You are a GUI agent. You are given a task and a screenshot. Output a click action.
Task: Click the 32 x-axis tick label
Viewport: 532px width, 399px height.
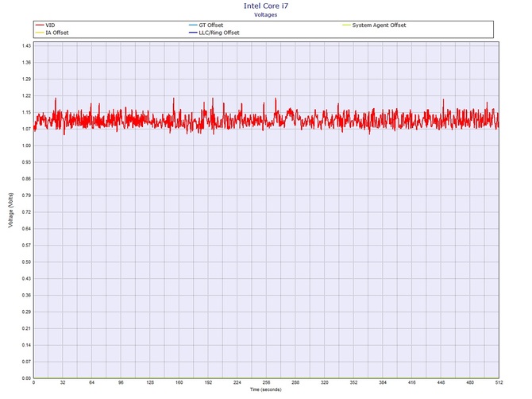tap(63, 382)
